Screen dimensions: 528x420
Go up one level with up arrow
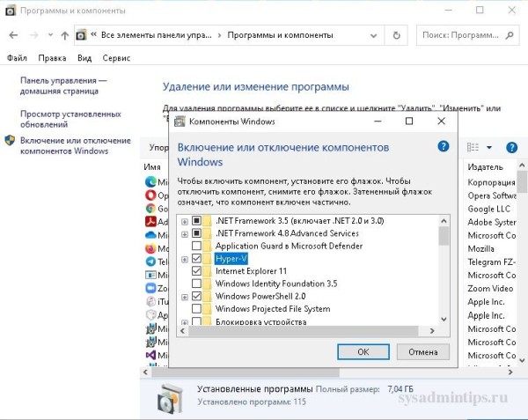point(65,35)
